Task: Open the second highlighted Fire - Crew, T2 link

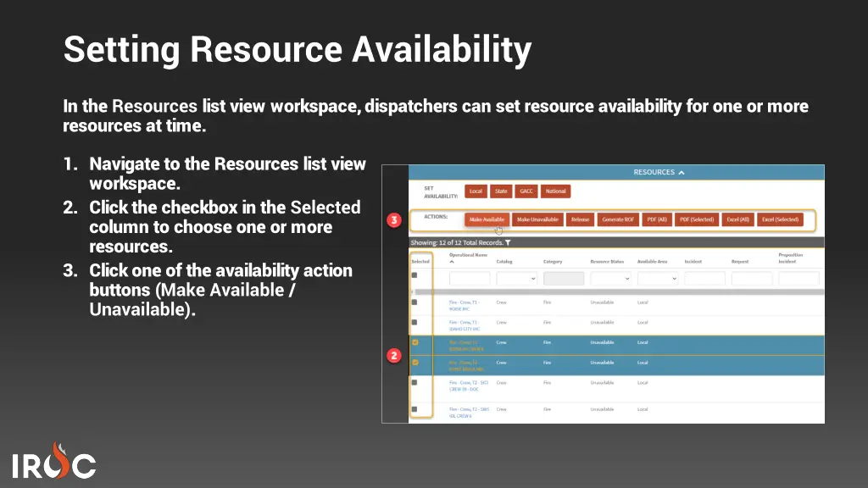Action: 466,366
